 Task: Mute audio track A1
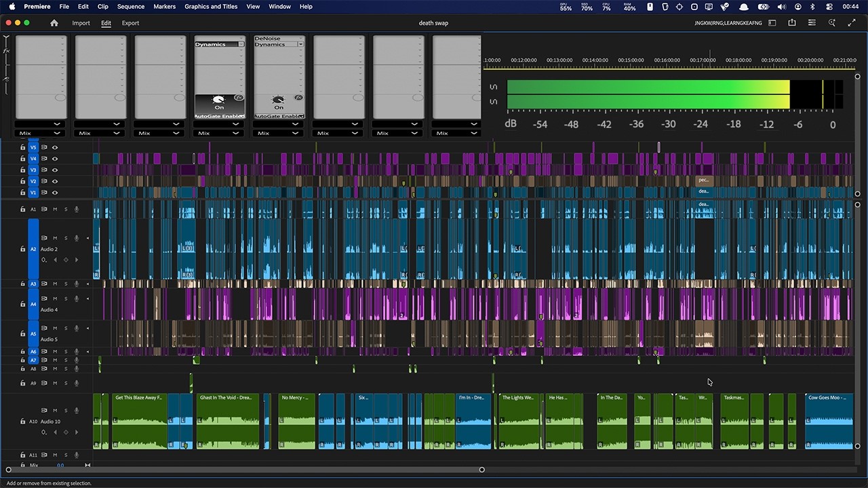(55, 209)
